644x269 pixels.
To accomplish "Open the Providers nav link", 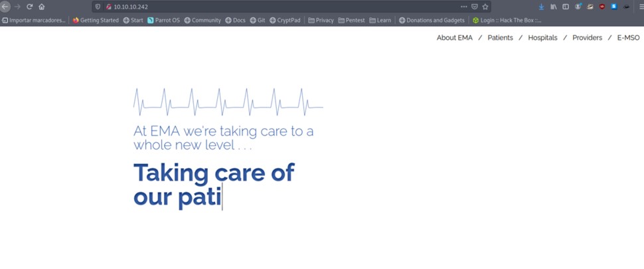I will pos(588,38).
